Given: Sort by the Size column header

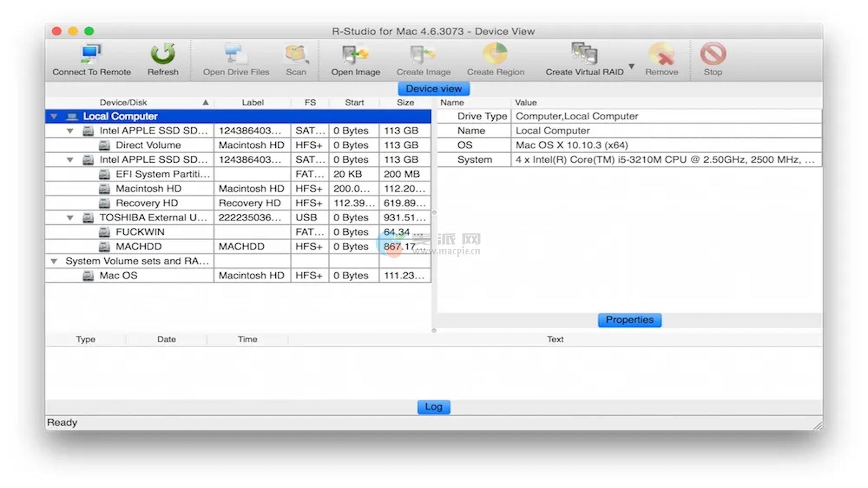Looking at the screenshot, I should (405, 102).
